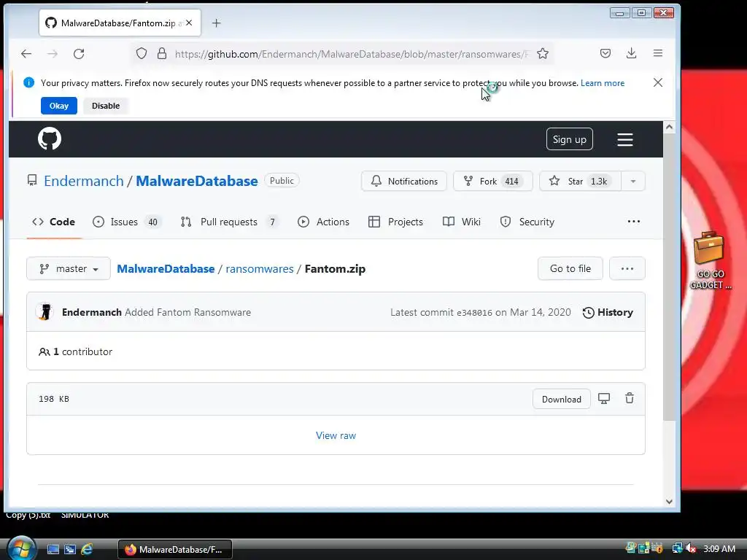
Task: Click the address bar URL field
Action: point(352,54)
